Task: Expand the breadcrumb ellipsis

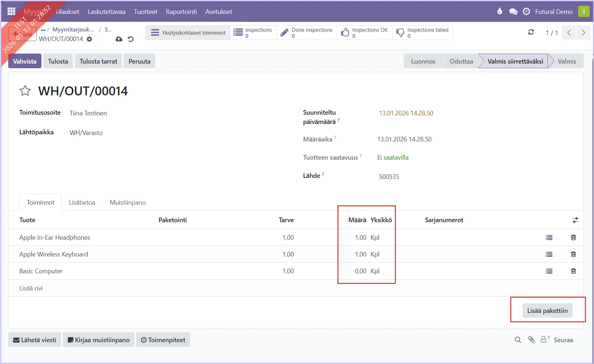Action: pos(43,30)
